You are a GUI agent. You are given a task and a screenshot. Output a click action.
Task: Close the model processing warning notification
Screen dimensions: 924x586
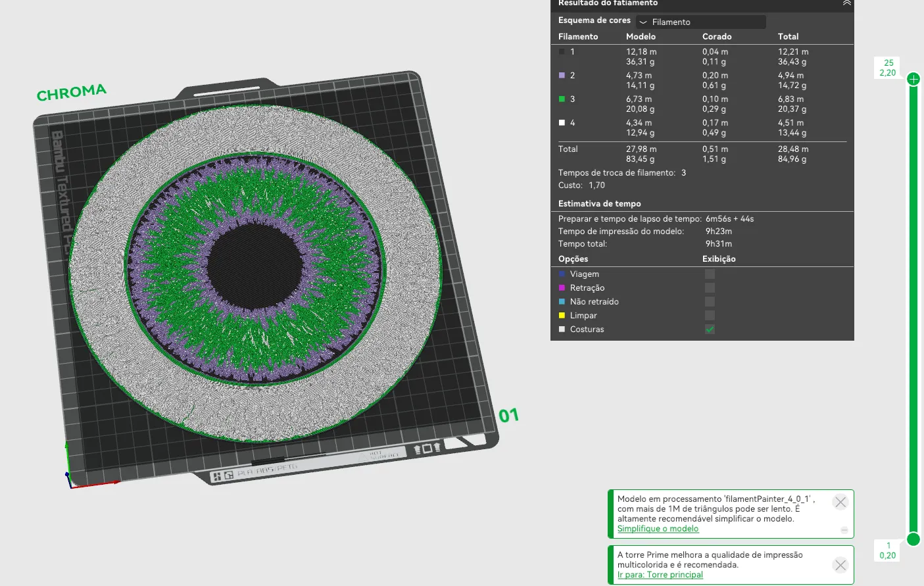click(840, 502)
